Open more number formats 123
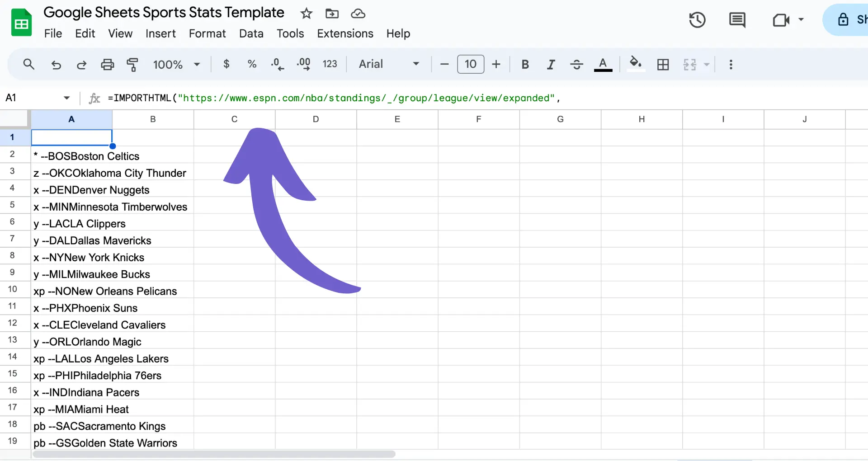The image size is (868, 461). pos(330,64)
